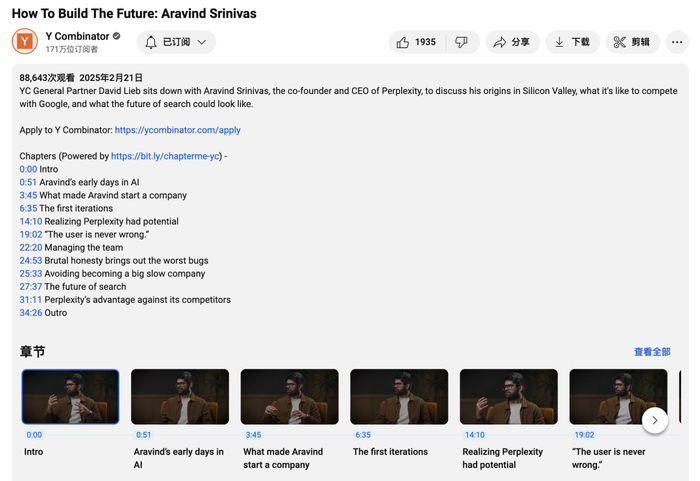Click the share arrow button
The image size is (700, 481).
click(512, 42)
